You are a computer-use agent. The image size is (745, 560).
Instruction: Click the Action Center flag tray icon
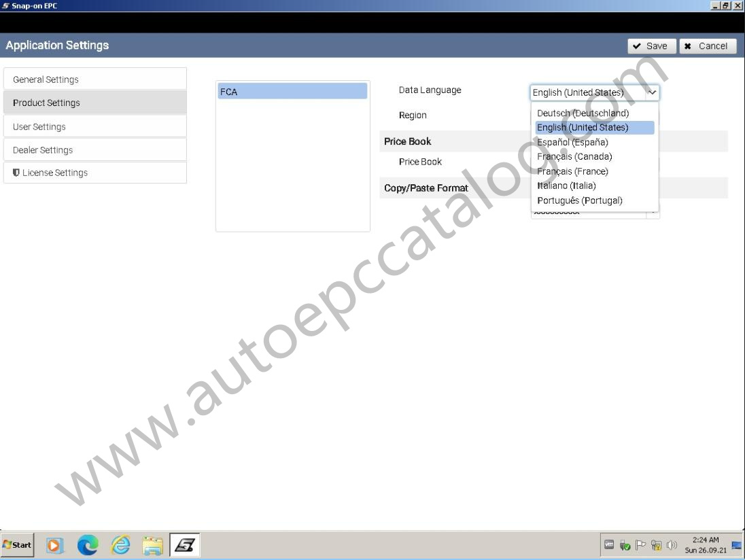pyautogui.click(x=640, y=545)
